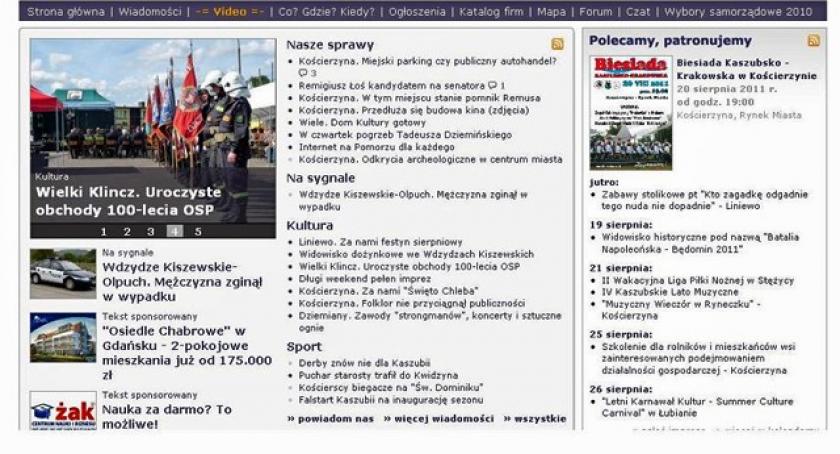Screen dimensions: 840x454
Task: Open the Wiadomości menu item
Action: [149, 11]
